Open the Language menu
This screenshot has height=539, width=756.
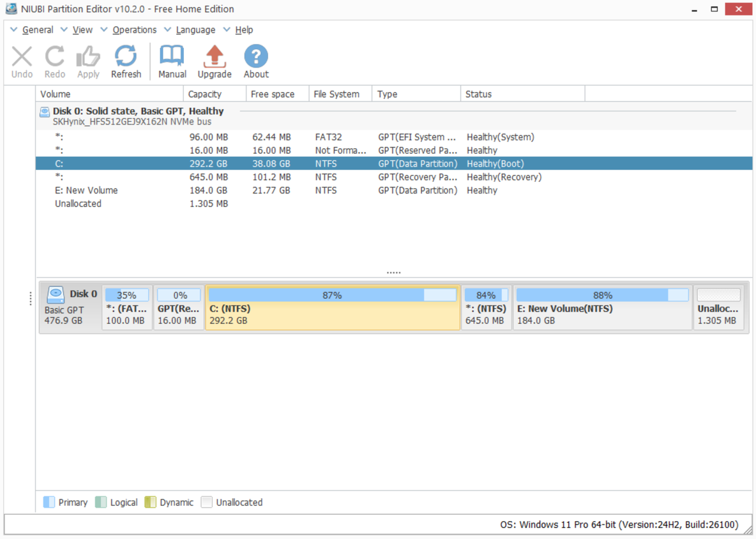[195, 30]
